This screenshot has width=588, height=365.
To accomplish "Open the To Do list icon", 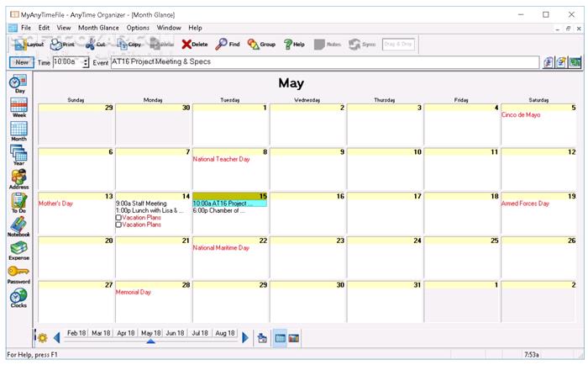I will pyautogui.click(x=18, y=203).
